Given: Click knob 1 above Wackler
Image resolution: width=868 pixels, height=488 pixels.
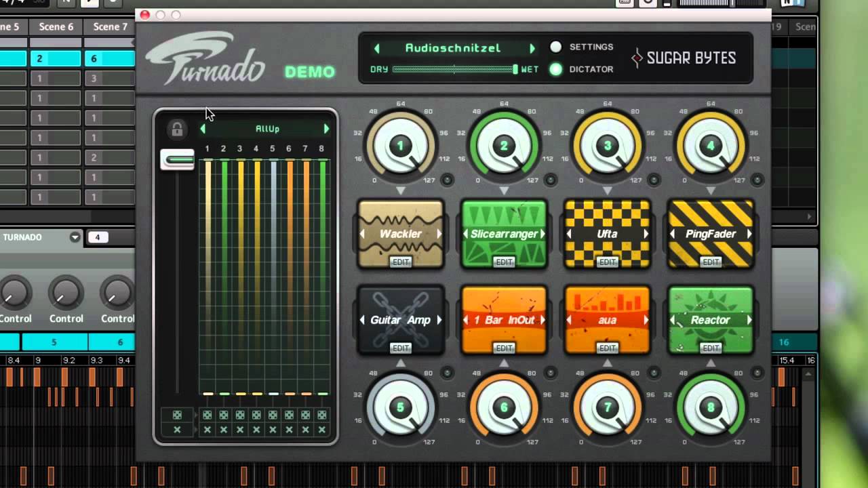Looking at the screenshot, I should point(401,146).
